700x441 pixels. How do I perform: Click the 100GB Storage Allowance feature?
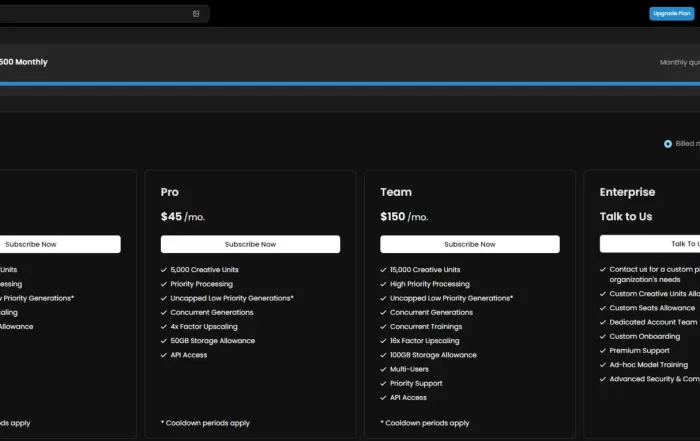433,355
